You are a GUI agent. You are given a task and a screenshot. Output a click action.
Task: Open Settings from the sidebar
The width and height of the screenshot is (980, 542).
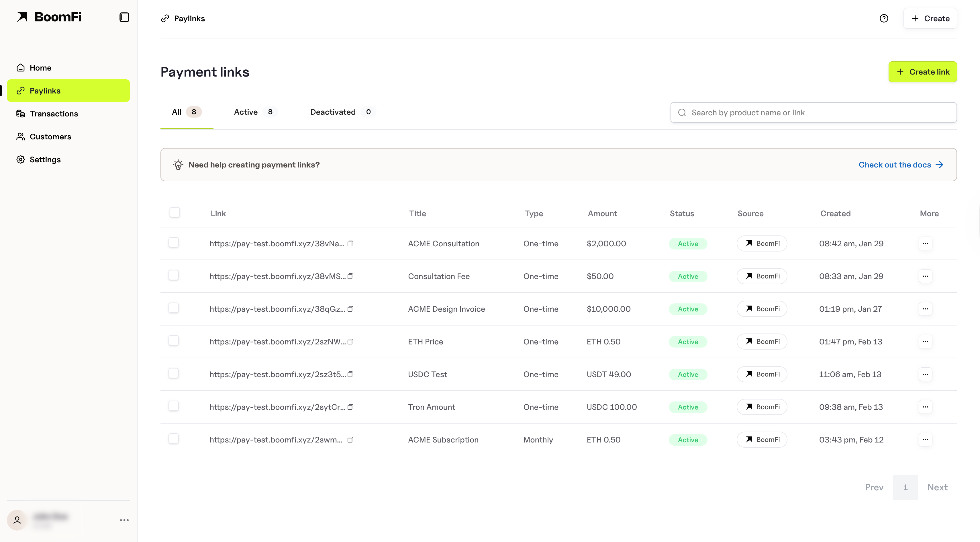click(x=45, y=159)
